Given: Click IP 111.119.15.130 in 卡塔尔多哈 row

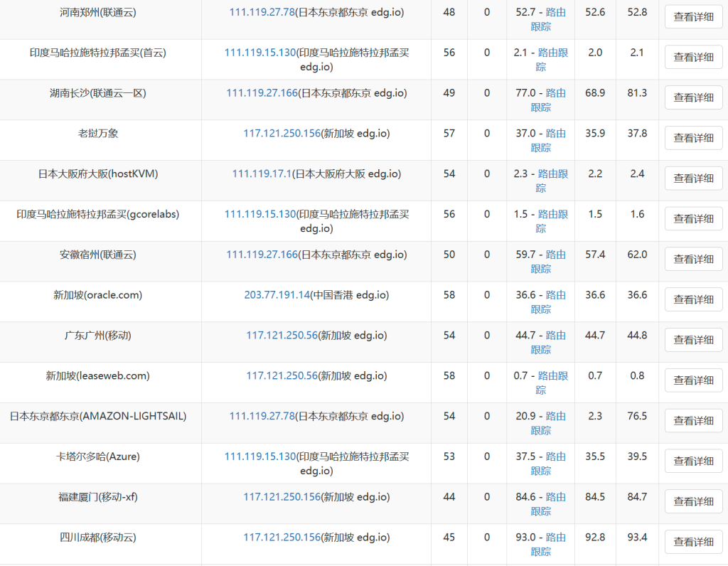Looking at the screenshot, I should point(259,456).
